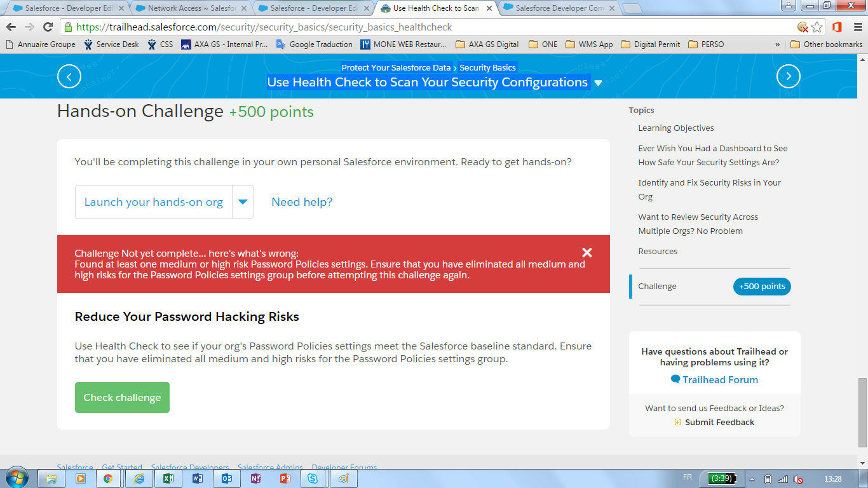Open Paint from the taskbar
Screen dimensions: 868x488
344,478
